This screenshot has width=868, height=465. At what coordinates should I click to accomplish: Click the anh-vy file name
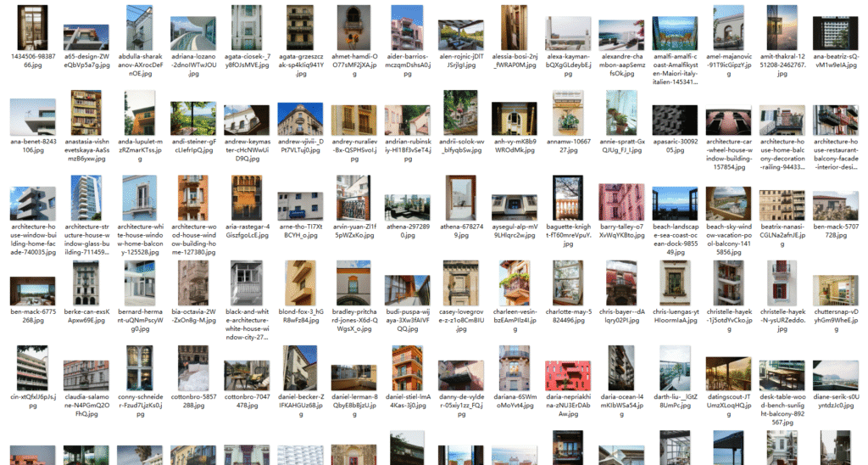[x=515, y=146]
